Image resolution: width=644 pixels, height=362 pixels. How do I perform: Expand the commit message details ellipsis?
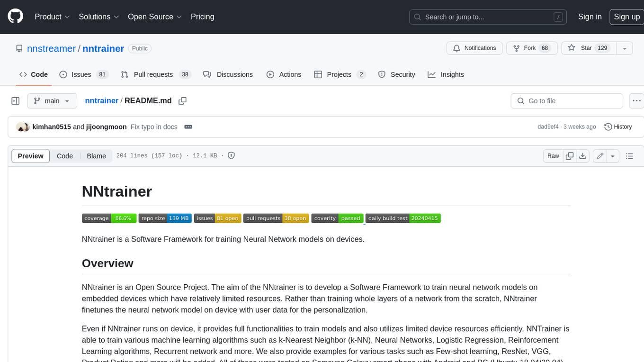click(188, 127)
